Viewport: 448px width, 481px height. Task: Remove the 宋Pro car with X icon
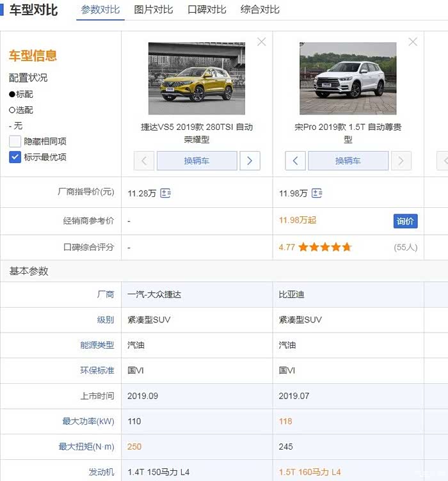[x=413, y=42]
